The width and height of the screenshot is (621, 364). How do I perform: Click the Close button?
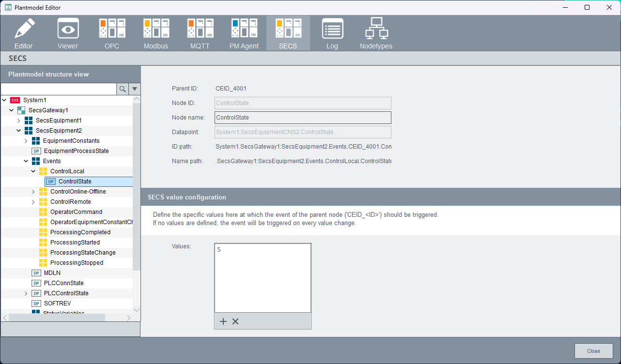pyautogui.click(x=593, y=351)
